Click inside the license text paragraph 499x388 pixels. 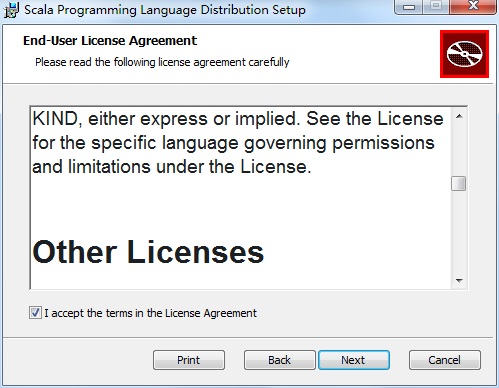238,143
